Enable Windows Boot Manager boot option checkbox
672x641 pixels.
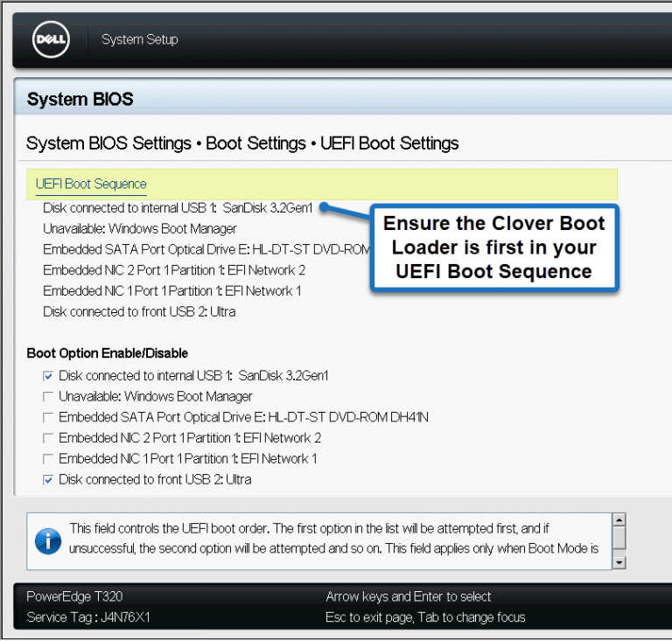tap(48, 397)
